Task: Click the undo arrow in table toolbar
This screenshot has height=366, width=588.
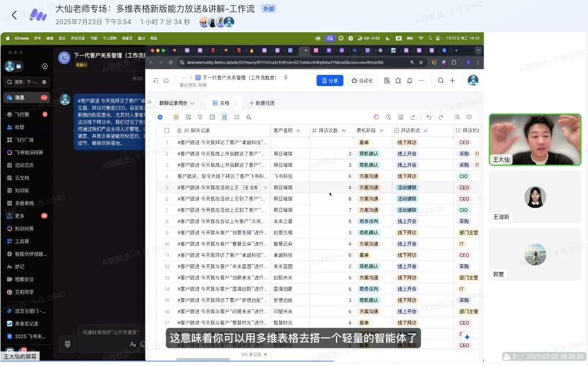Action: (429, 117)
